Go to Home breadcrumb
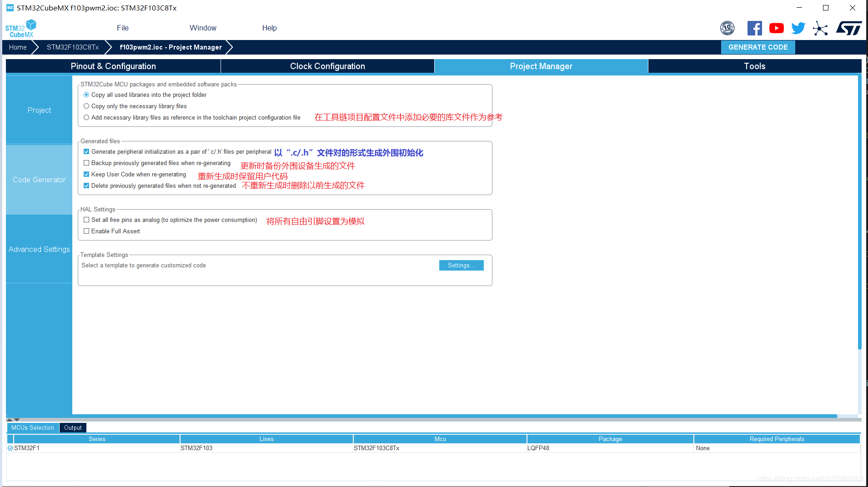 point(18,47)
